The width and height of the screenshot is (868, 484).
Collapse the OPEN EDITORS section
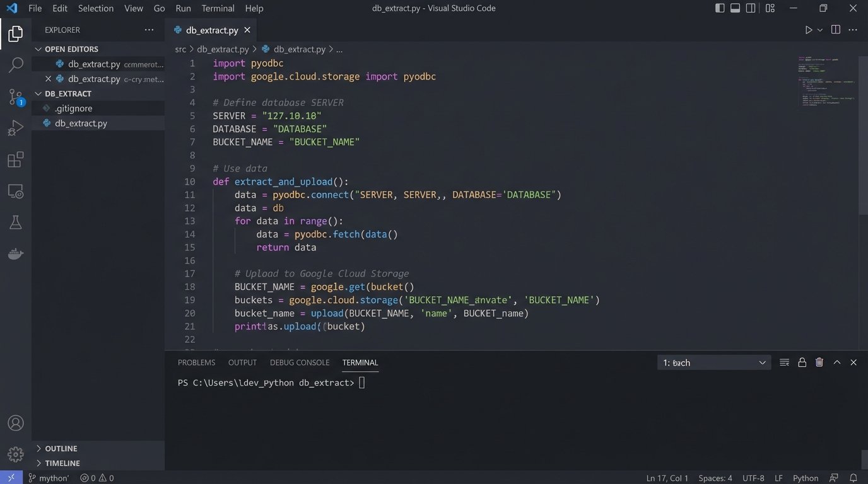[71, 49]
